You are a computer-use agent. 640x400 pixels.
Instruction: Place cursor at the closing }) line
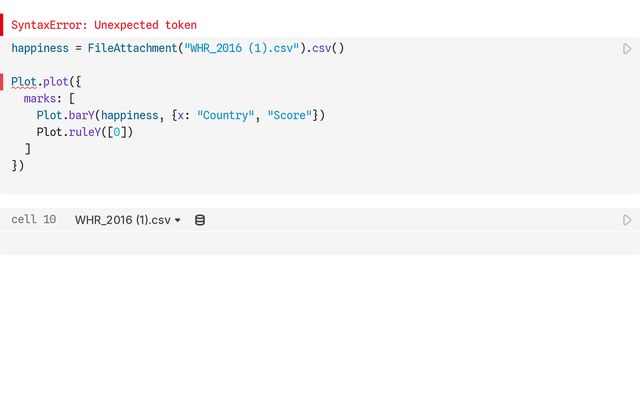coord(18,165)
